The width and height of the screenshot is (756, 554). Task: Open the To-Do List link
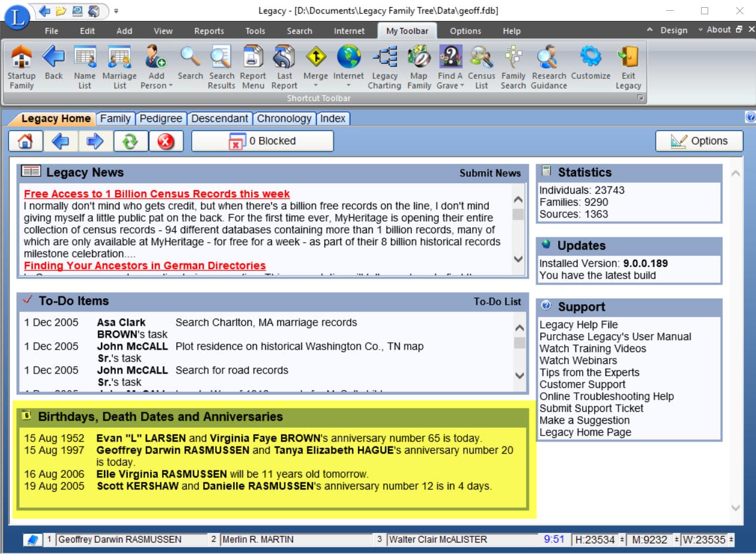(497, 302)
